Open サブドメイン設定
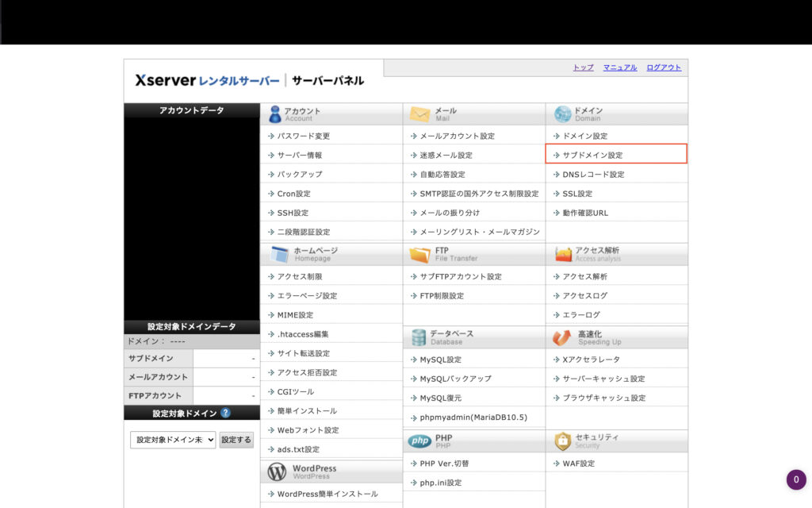The image size is (812, 508). click(592, 155)
